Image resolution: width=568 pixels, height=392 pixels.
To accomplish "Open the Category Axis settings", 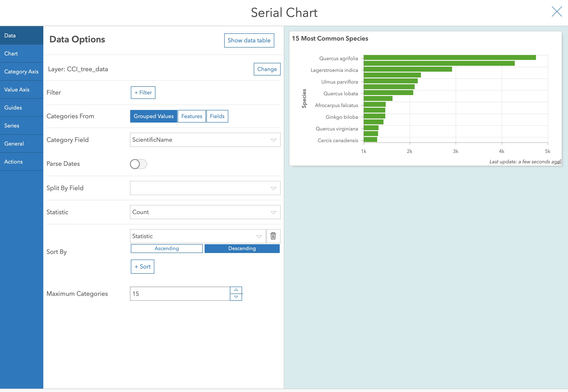I will (x=21, y=71).
